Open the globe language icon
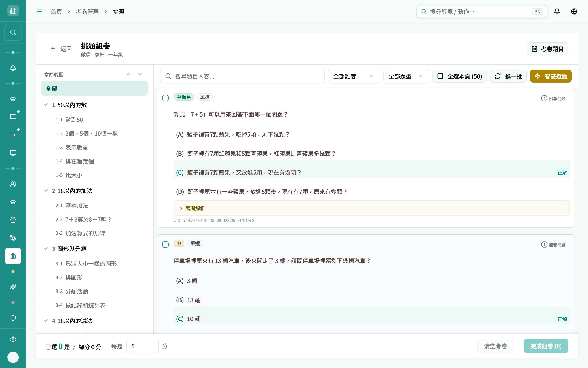 pos(574,11)
